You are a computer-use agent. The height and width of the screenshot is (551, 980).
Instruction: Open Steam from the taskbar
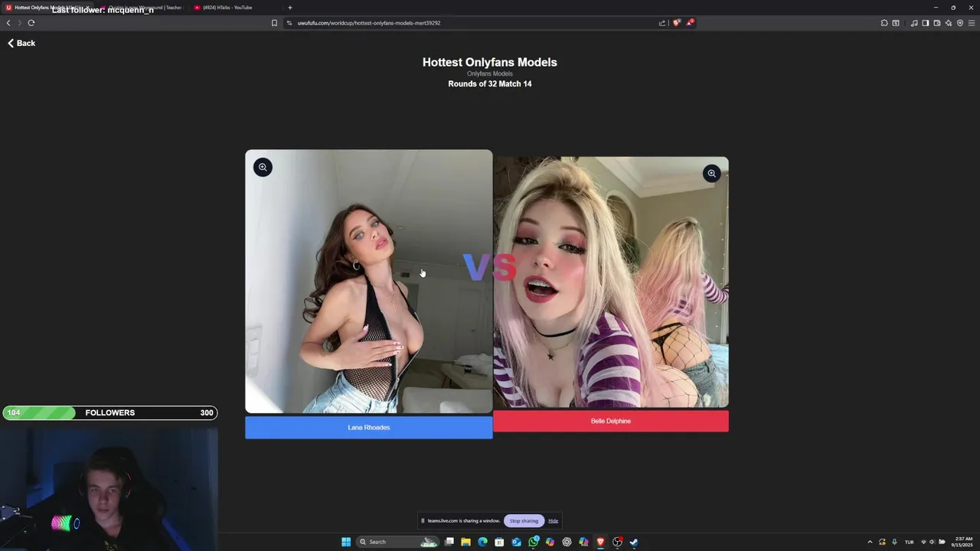(x=634, y=542)
